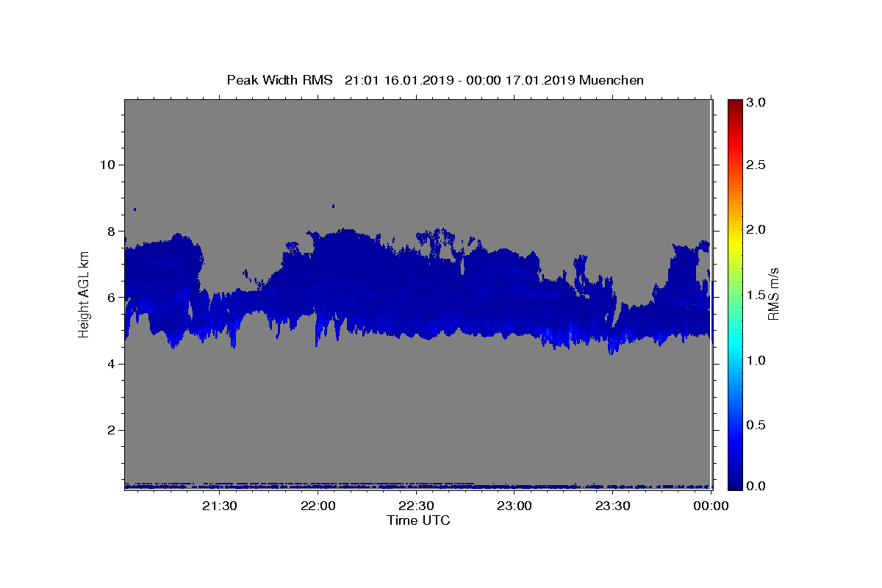Click the colorbar value 1.5
Viewport: 882px width, 588px height.
pos(757,295)
